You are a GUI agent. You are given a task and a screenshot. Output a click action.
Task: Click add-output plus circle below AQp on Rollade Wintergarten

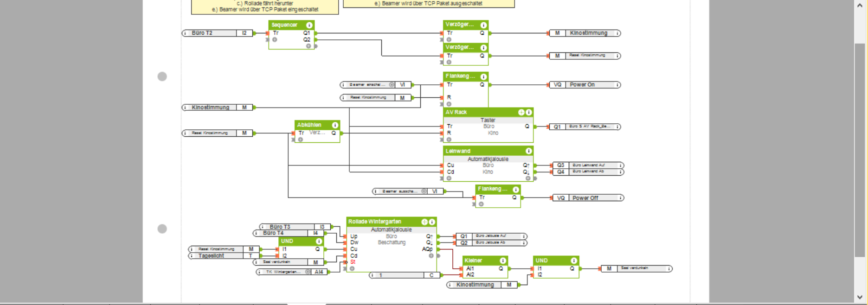coord(431,256)
